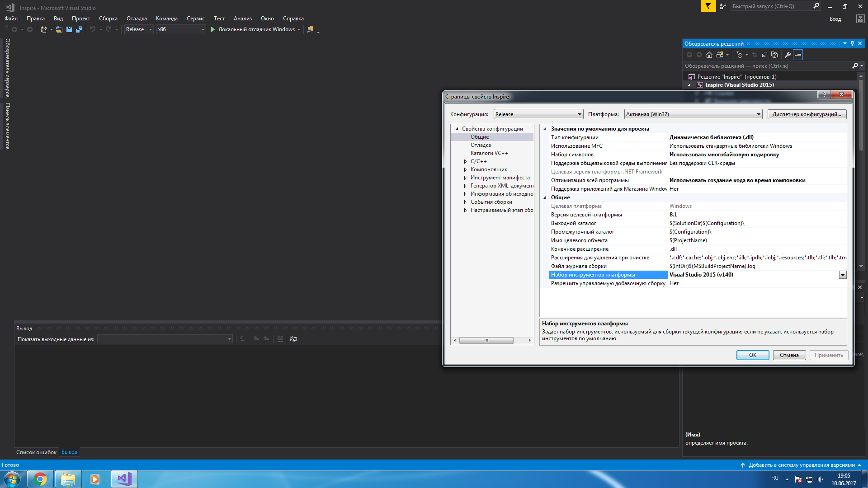The height and width of the screenshot is (488, 868).
Task: Open Chrome from the taskbar
Action: 40,479
